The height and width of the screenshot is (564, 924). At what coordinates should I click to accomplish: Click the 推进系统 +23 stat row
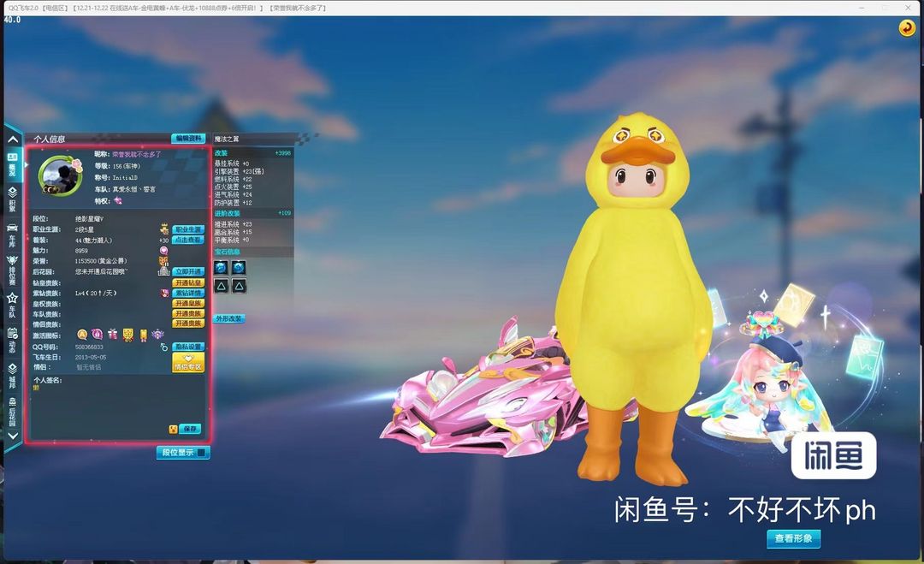233,224
